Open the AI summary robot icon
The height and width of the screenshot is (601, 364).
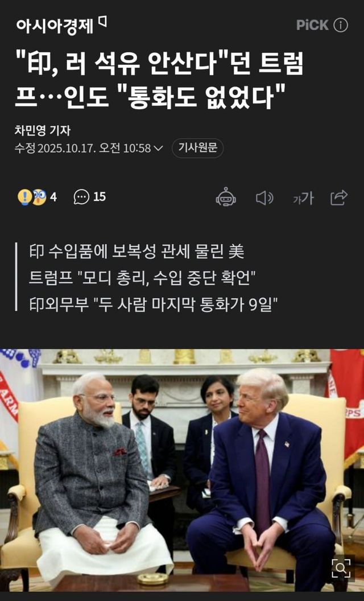pos(226,197)
